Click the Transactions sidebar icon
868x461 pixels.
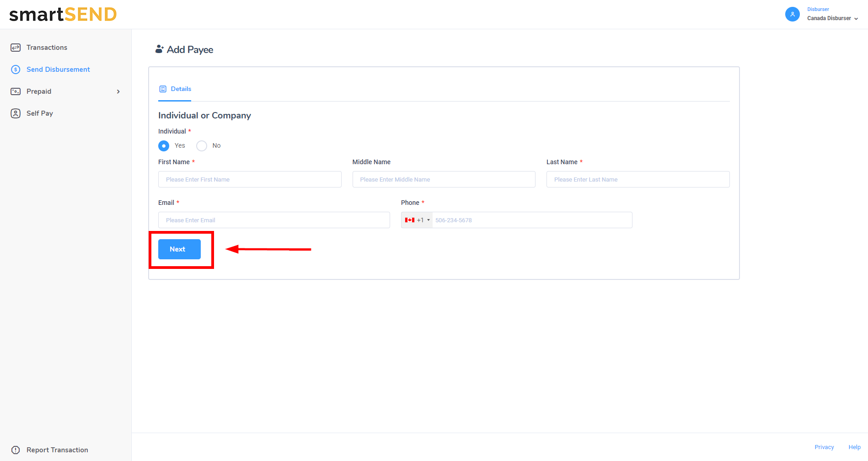(x=16, y=48)
